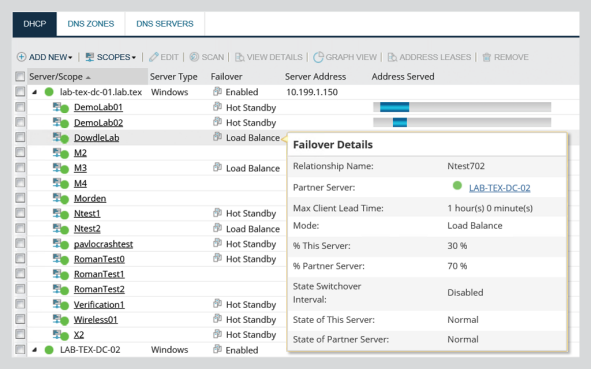Open the DNS Servers tab
Image resolution: width=591 pixels, height=370 pixels.
(165, 24)
